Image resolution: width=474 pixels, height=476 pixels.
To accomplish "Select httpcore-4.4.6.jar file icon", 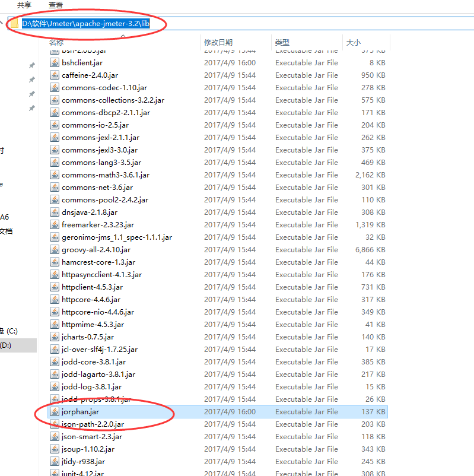I will click(x=55, y=299).
